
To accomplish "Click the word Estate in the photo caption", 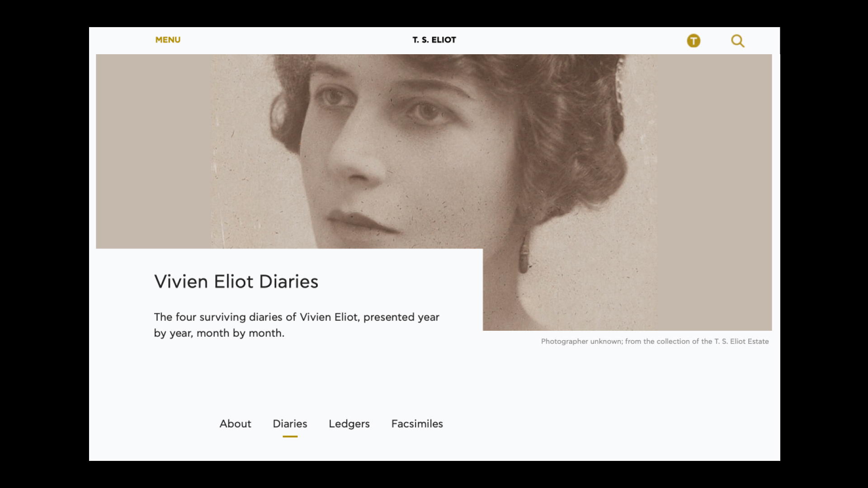I will pyautogui.click(x=758, y=341).
